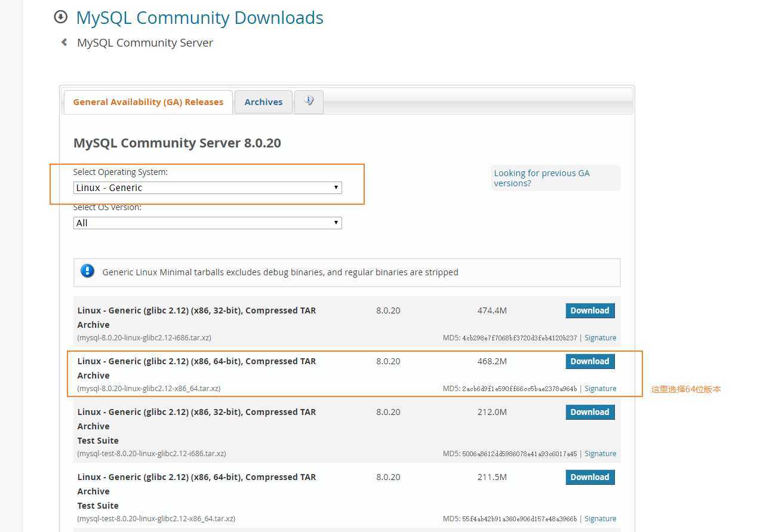Click the heading "MySQL Community Server 8.0.20"
Screen dimensions: 760x532
tap(177, 143)
